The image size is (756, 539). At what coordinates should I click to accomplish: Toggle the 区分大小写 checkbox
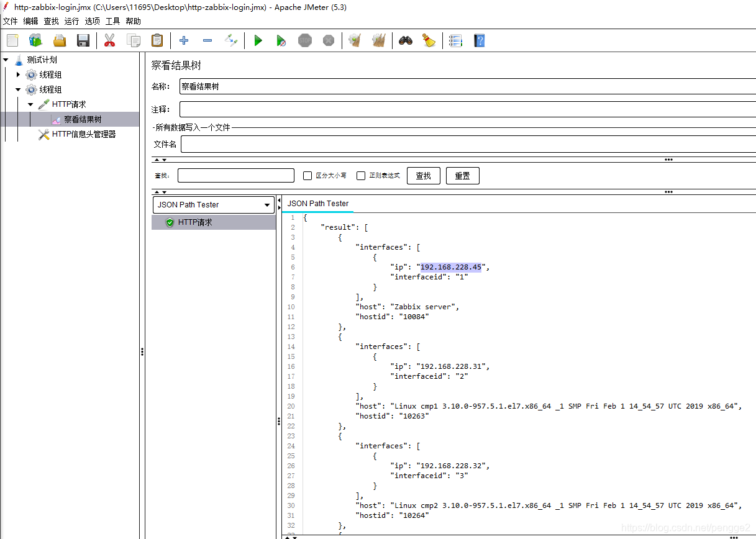[307, 176]
